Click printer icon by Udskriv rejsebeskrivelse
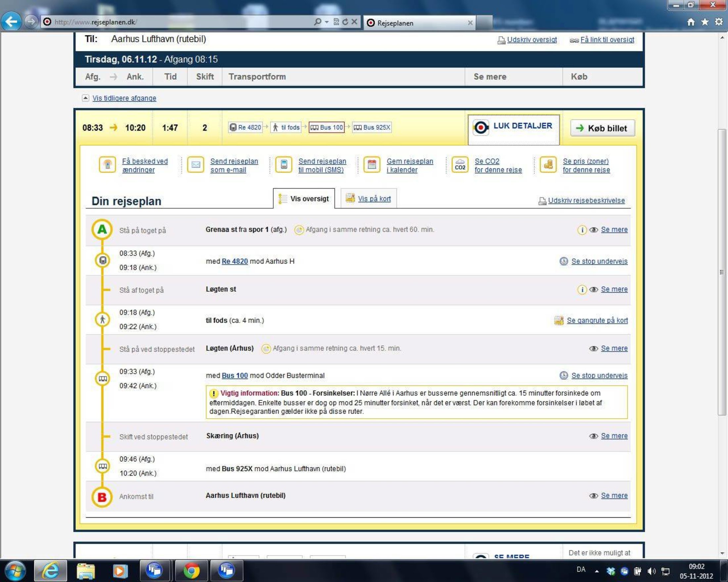 tap(542, 201)
